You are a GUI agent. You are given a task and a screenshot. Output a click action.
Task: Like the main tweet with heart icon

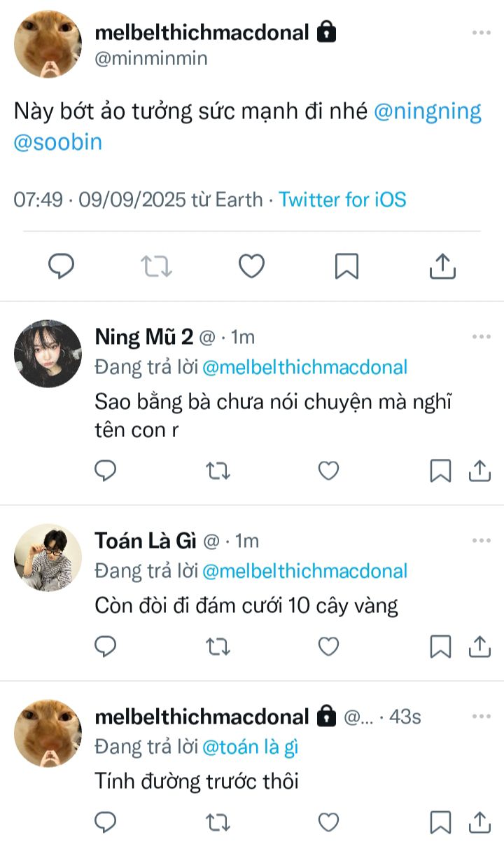(251, 266)
